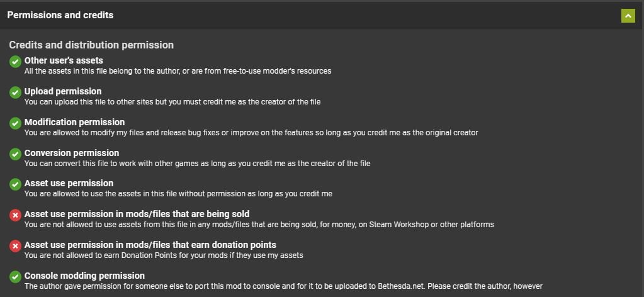The image size is (644, 297).
Task: Click green checkmark beside Other user's assets
Action: pyautogui.click(x=15, y=62)
